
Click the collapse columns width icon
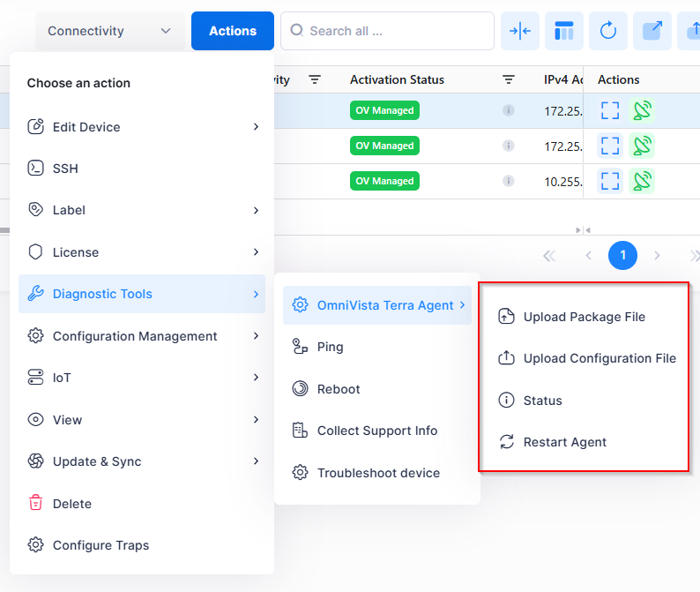[520, 31]
